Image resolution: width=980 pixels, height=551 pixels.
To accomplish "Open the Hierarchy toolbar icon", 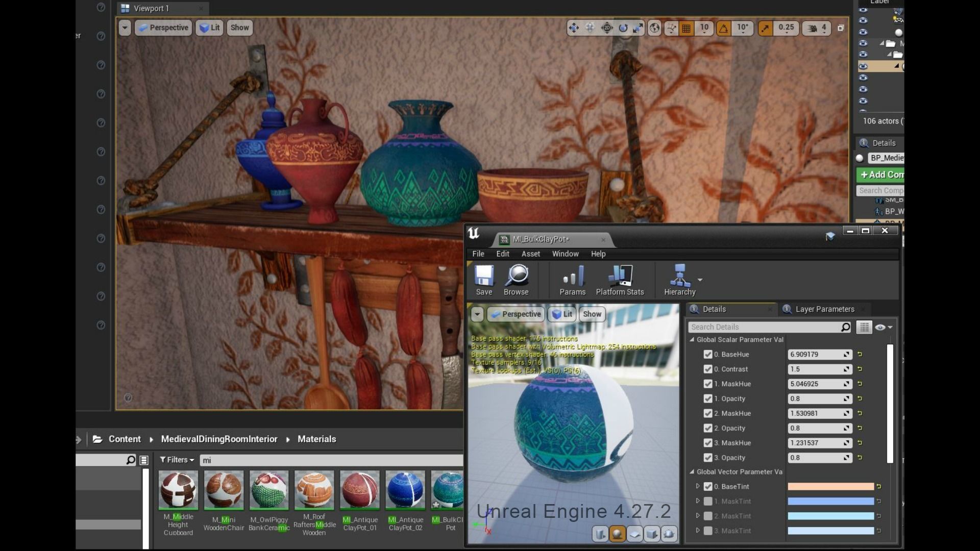I will coord(679,276).
